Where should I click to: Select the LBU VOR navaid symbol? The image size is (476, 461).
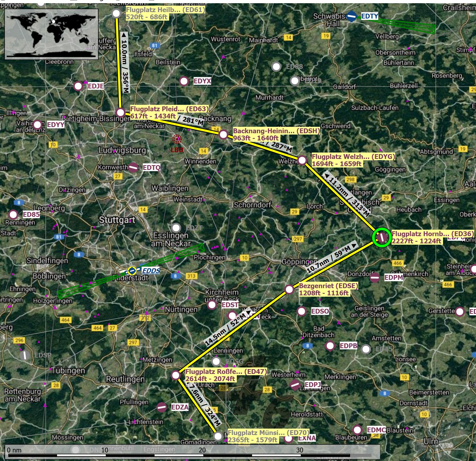(177, 139)
